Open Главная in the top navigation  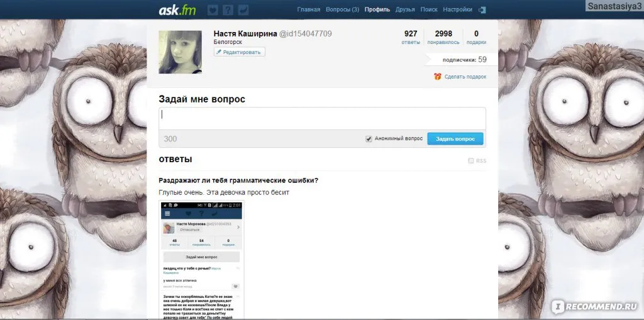(308, 9)
